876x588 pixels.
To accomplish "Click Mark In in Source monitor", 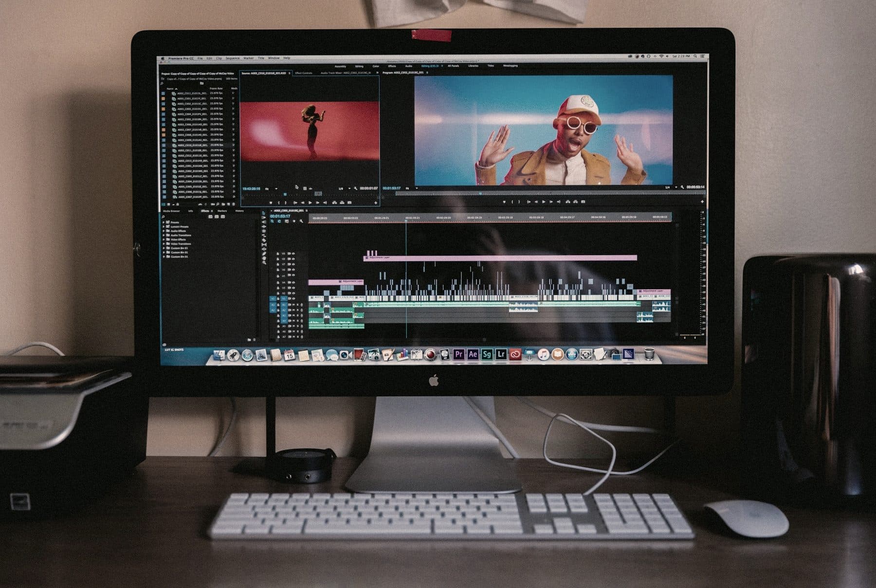I will [x=279, y=202].
